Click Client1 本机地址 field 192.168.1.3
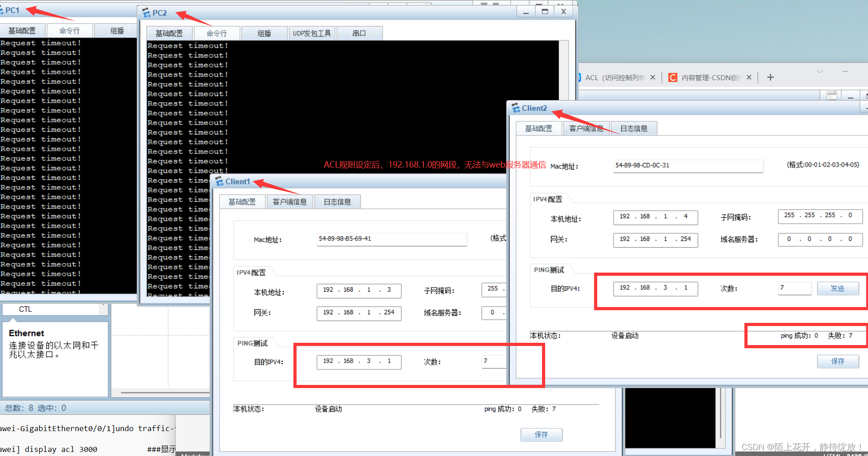The width and height of the screenshot is (868, 456). pos(359,290)
